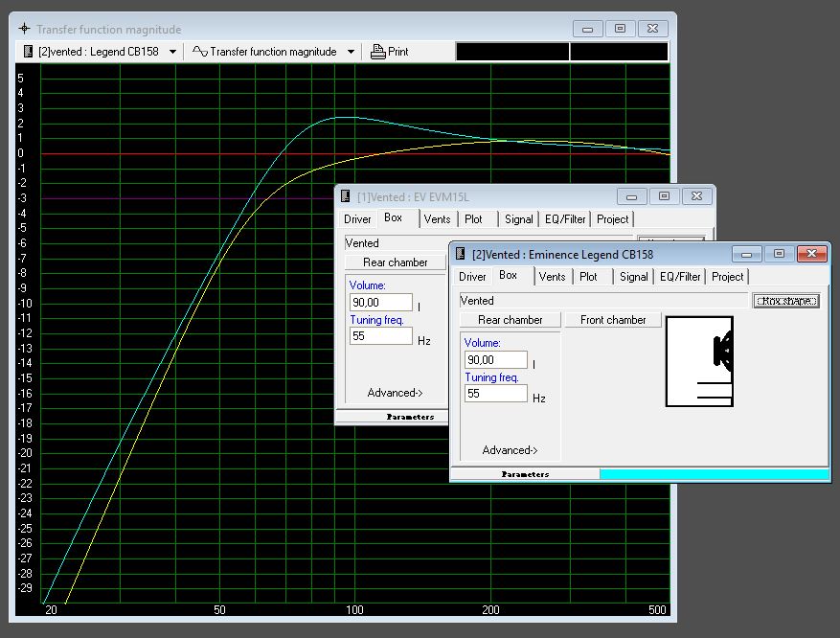Click Volume field in EV EVM15L window
The image size is (840, 638).
(x=381, y=302)
